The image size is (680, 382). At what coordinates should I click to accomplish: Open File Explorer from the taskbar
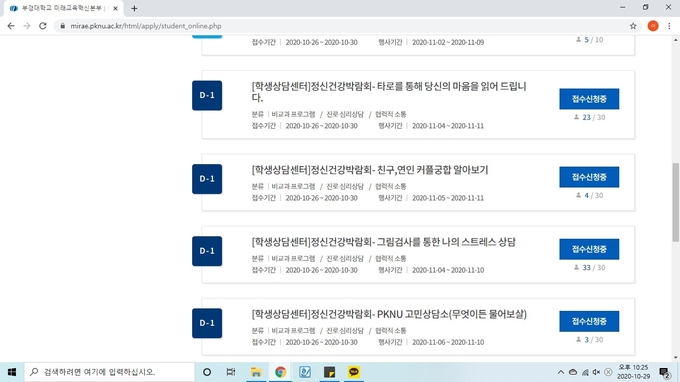coord(256,372)
